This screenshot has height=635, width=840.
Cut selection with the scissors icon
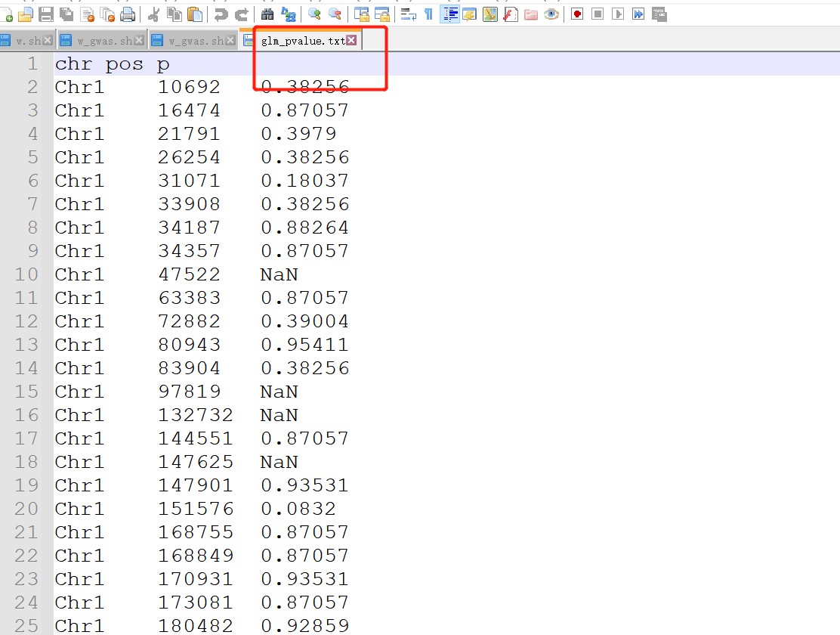[153, 14]
